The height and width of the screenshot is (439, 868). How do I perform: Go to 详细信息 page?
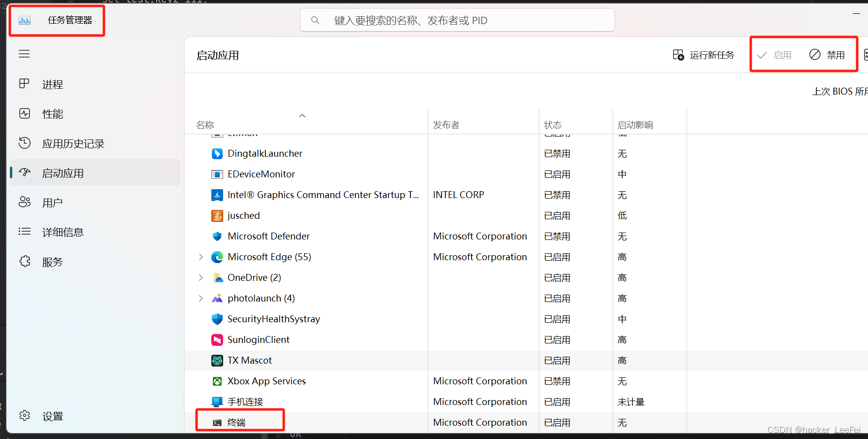click(95, 232)
